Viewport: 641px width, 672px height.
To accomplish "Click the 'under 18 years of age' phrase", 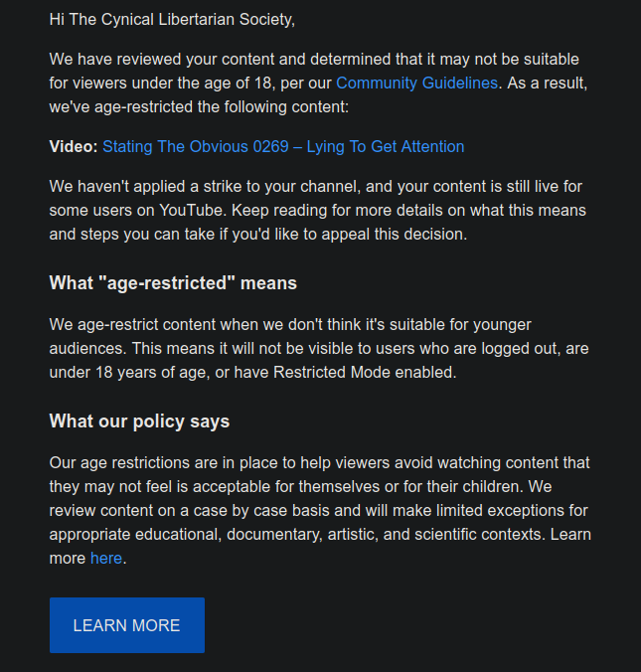I will 126,373.
